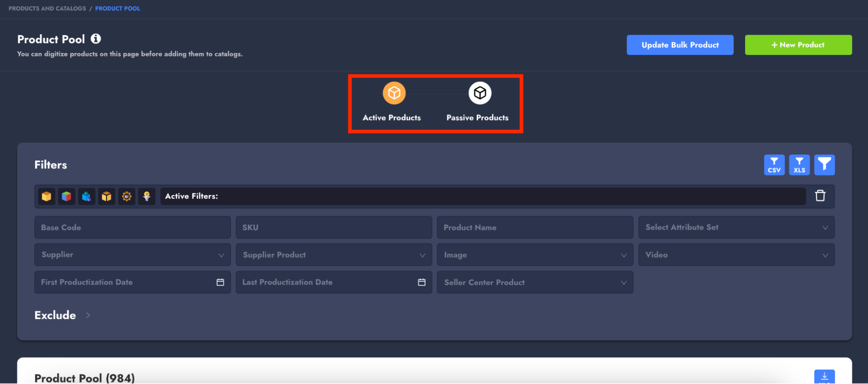
Task: Click the XLS filter export icon
Action: 799,165
